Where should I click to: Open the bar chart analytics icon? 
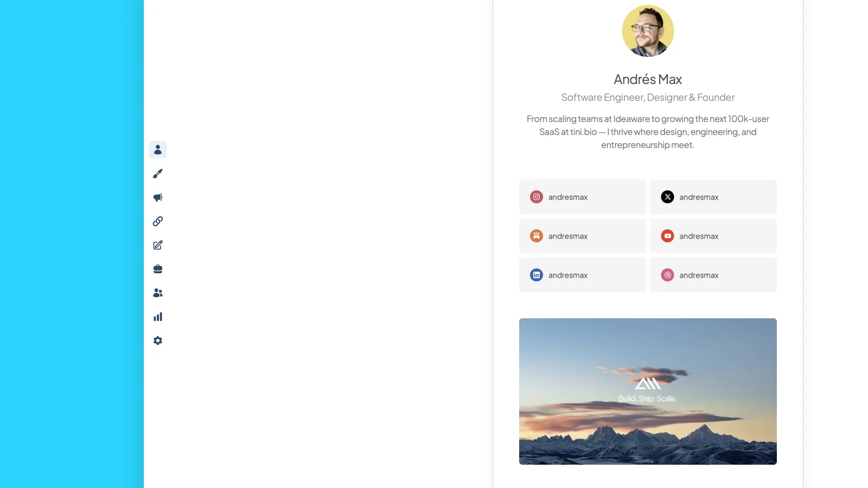pyautogui.click(x=158, y=317)
